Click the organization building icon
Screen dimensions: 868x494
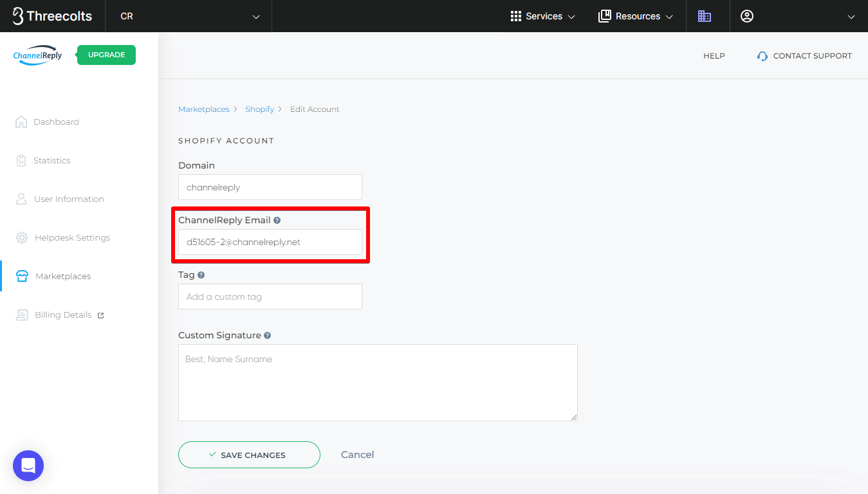coord(705,16)
